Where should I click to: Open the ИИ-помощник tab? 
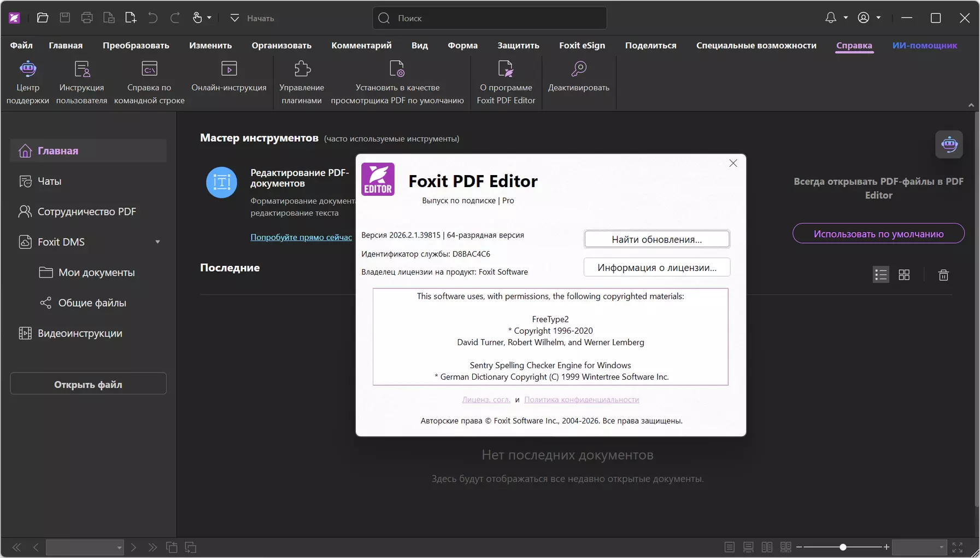925,45
